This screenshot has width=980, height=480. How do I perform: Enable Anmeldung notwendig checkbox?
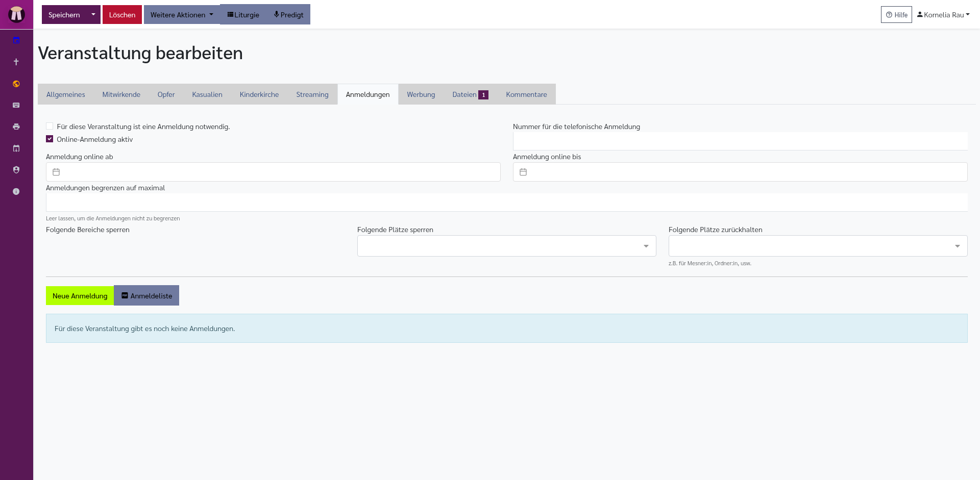pos(50,126)
